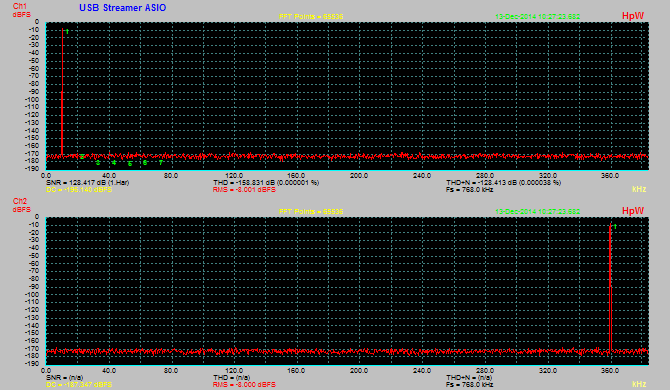Click THD = -158.831 dB reading
670x390 pixels.
(x=266, y=182)
